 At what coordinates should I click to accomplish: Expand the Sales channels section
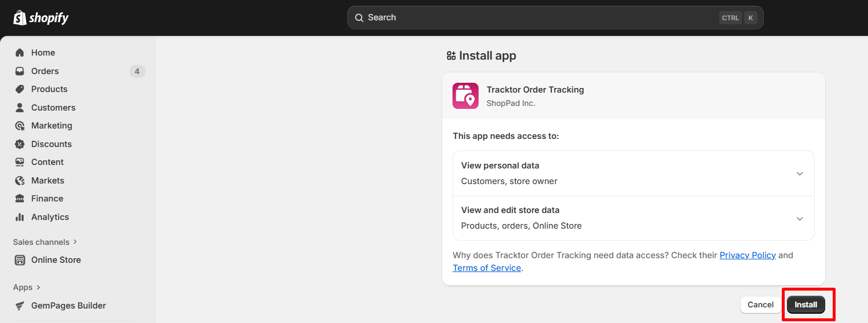[45, 242]
